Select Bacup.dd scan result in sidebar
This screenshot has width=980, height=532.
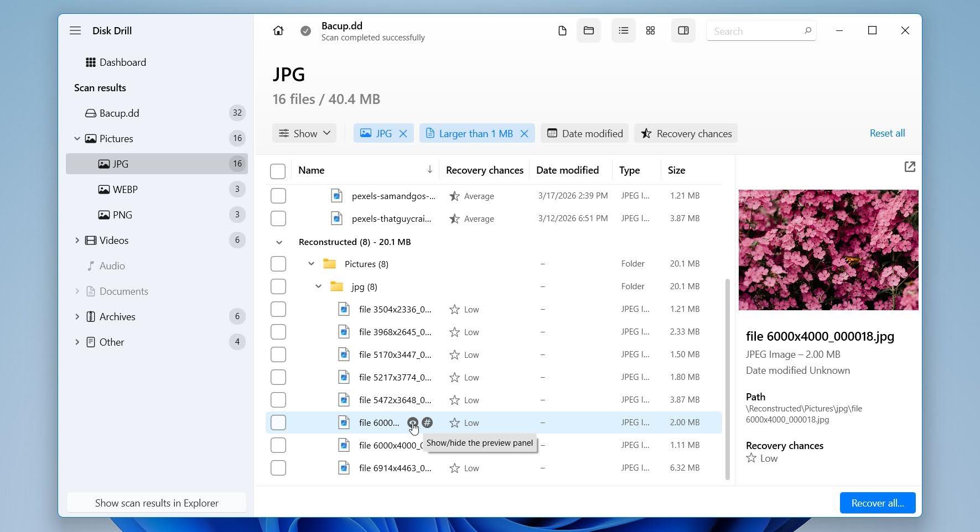click(157, 113)
